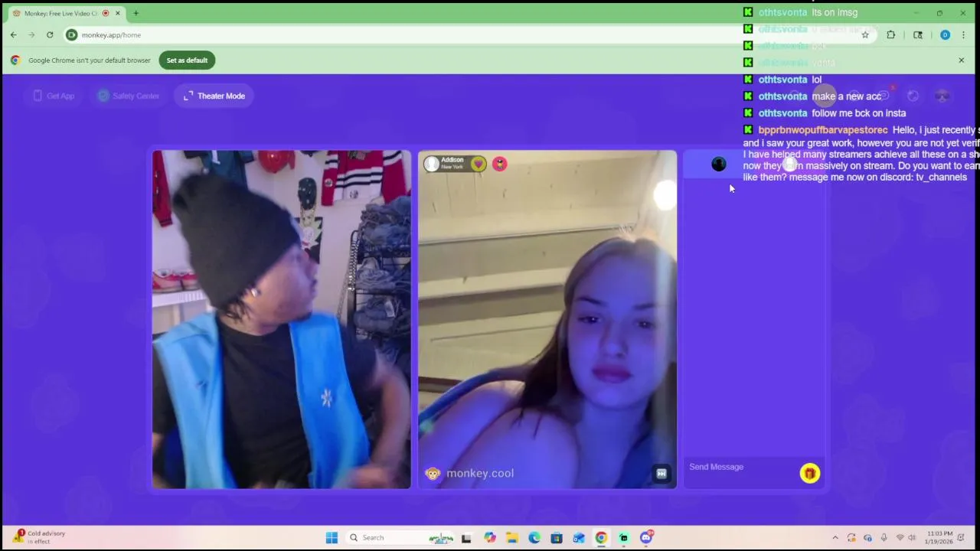Dismiss the default browser infobar
980x551 pixels.
pyautogui.click(x=962, y=60)
